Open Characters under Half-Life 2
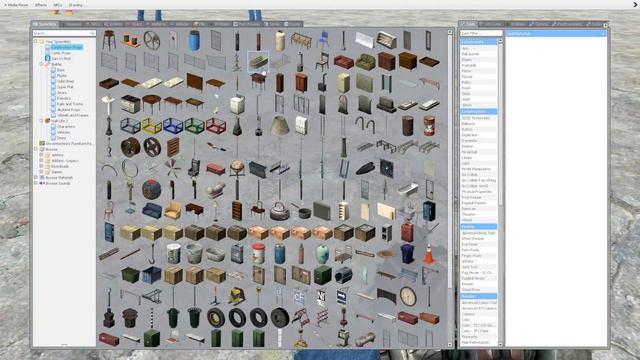The height and width of the screenshot is (360, 640). tap(66, 127)
